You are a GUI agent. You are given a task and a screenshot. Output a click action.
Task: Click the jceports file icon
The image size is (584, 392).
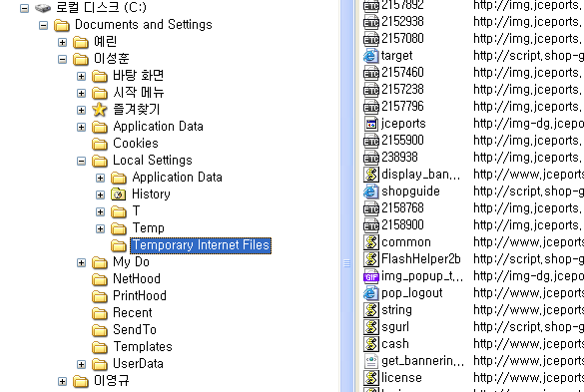tap(371, 124)
